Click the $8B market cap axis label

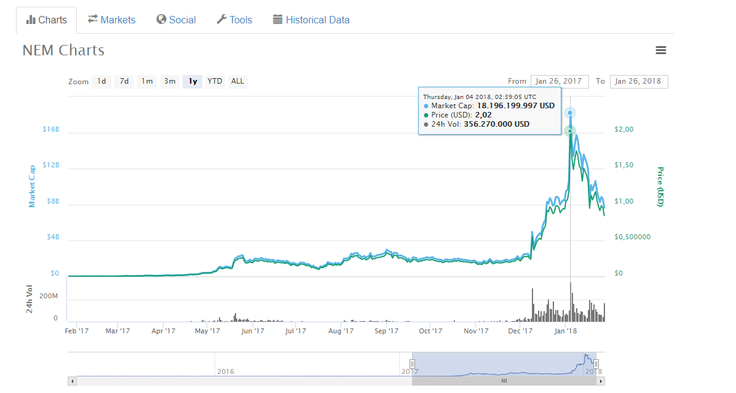click(x=53, y=201)
